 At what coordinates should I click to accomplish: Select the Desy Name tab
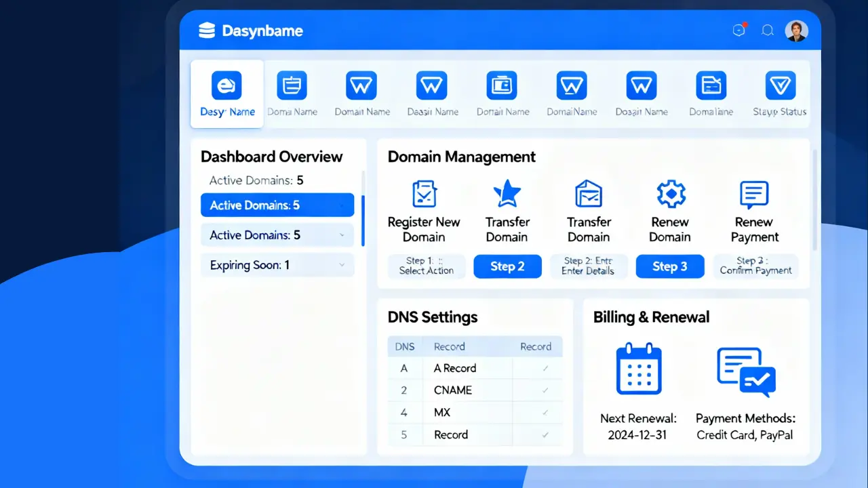pos(227,94)
